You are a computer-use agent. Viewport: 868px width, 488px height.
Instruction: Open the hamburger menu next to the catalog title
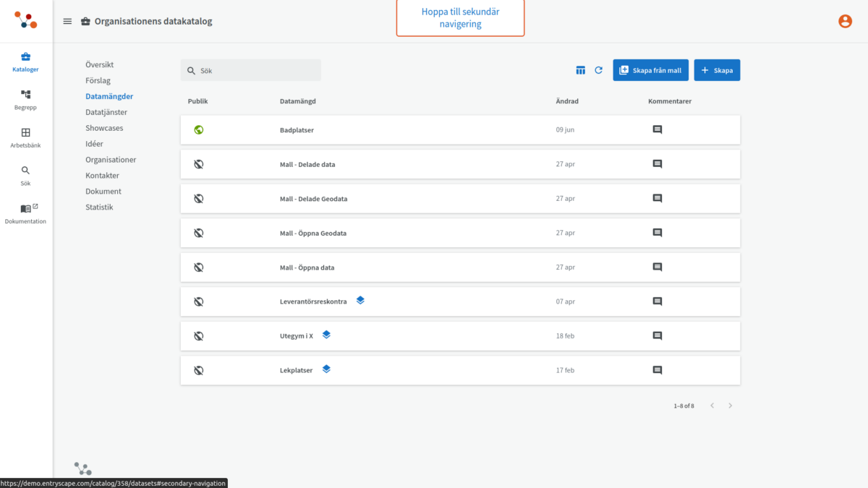pyautogui.click(x=67, y=21)
